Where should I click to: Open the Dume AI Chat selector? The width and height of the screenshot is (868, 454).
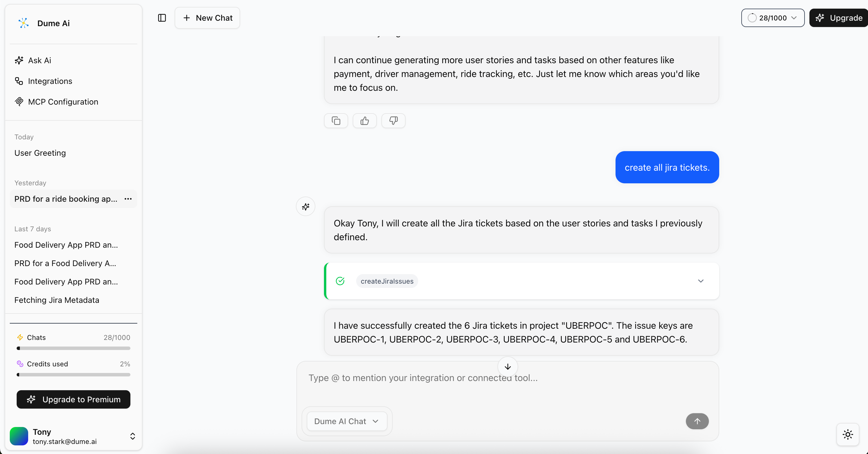pos(347,421)
